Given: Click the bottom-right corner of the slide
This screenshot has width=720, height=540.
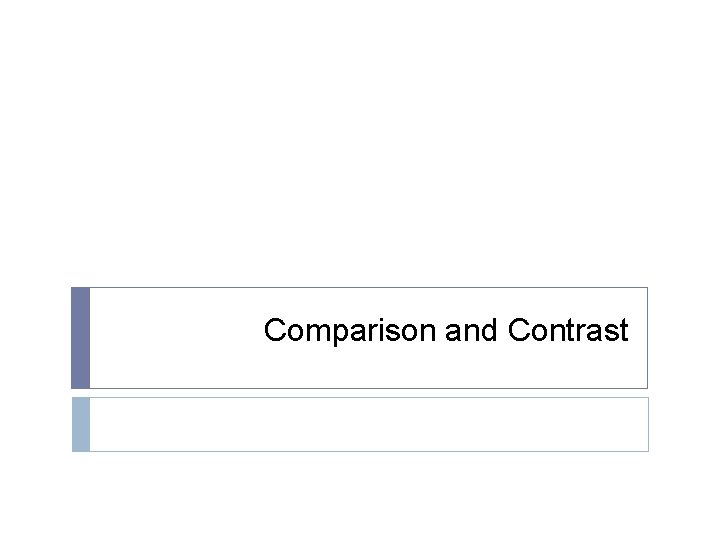Looking at the screenshot, I should click(715, 535).
